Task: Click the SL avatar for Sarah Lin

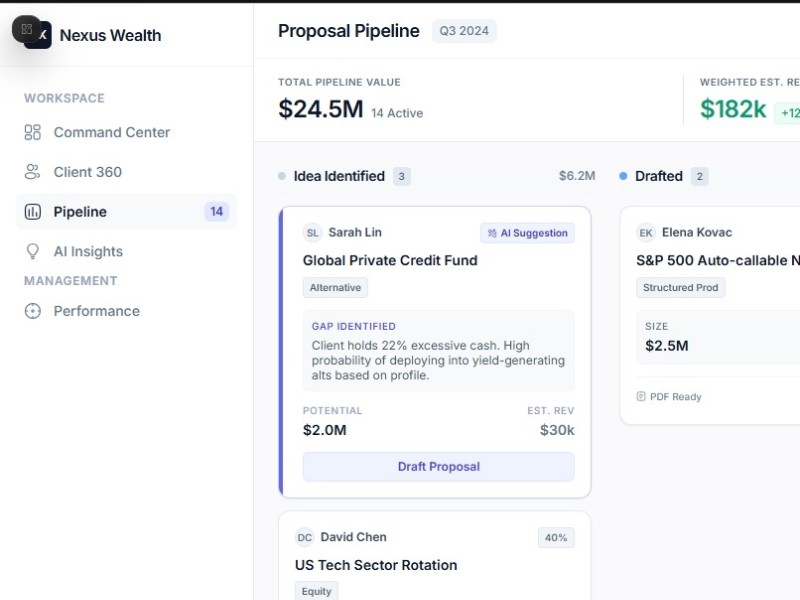Action: pos(313,233)
